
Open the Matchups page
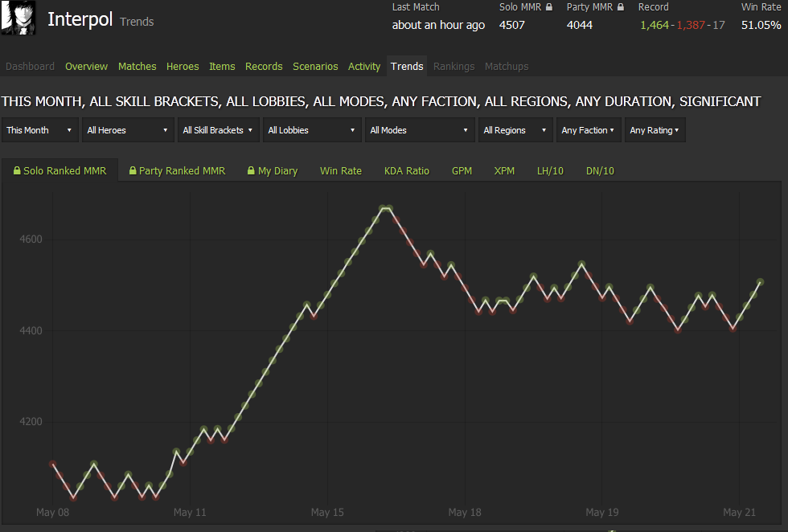pos(507,67)
